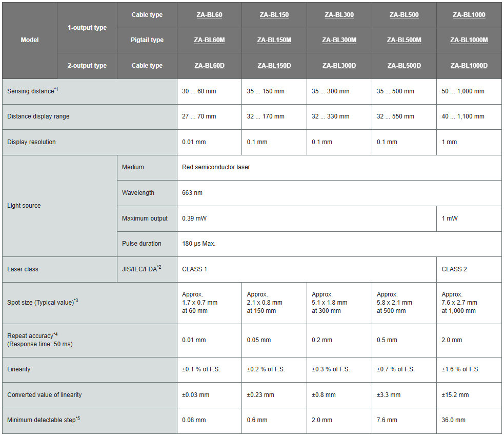
Task: Click the CLASS 2 laser class cell
Action: click(x=469, y=269)
